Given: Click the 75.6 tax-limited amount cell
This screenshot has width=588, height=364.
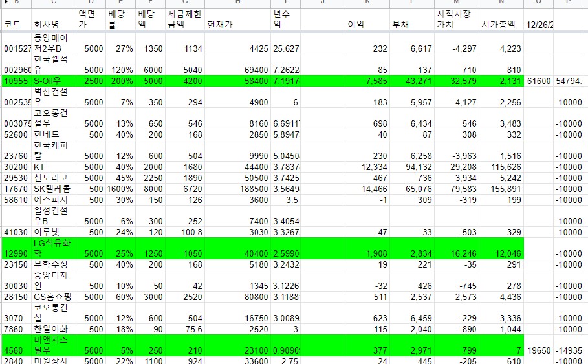Looking at the screenshot, I should click(185, 329).
